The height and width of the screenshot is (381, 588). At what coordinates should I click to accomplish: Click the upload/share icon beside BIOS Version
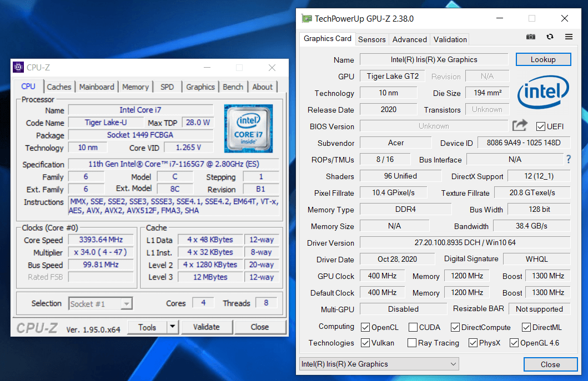coord(520,126)
